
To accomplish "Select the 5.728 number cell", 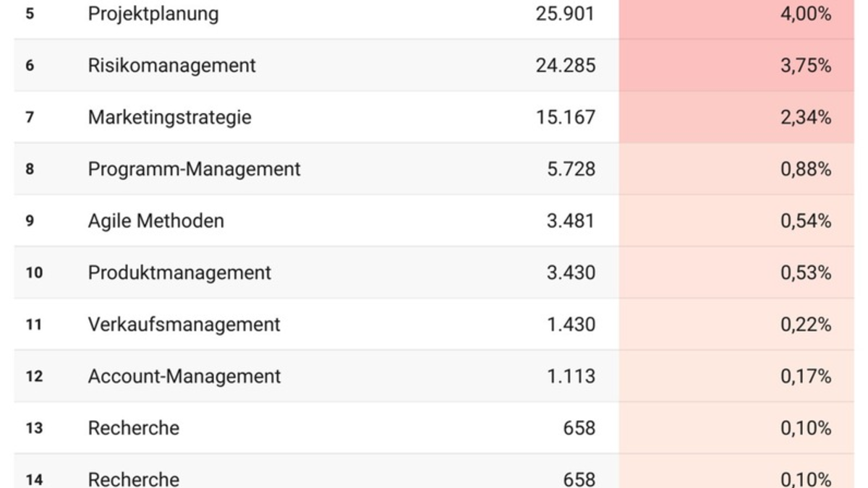I will (x=571, y=169).
